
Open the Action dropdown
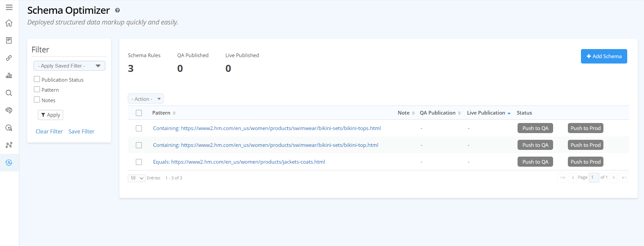(146, 99)
